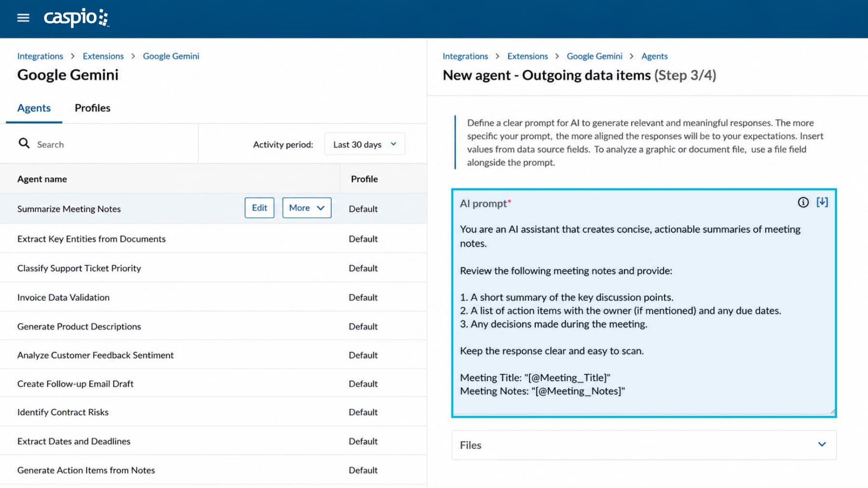Expand the More dropdown for Summarize Meeting Notes

(x=307, y=208)
